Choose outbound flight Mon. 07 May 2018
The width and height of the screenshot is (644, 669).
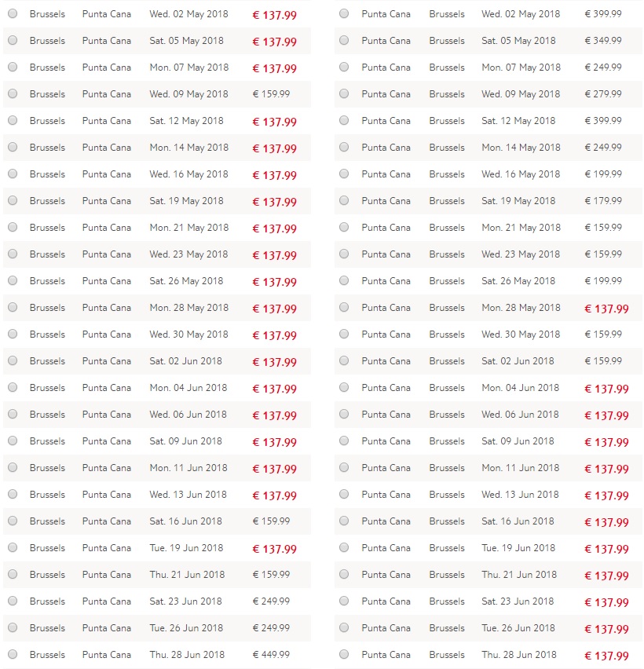click(13, 67)
